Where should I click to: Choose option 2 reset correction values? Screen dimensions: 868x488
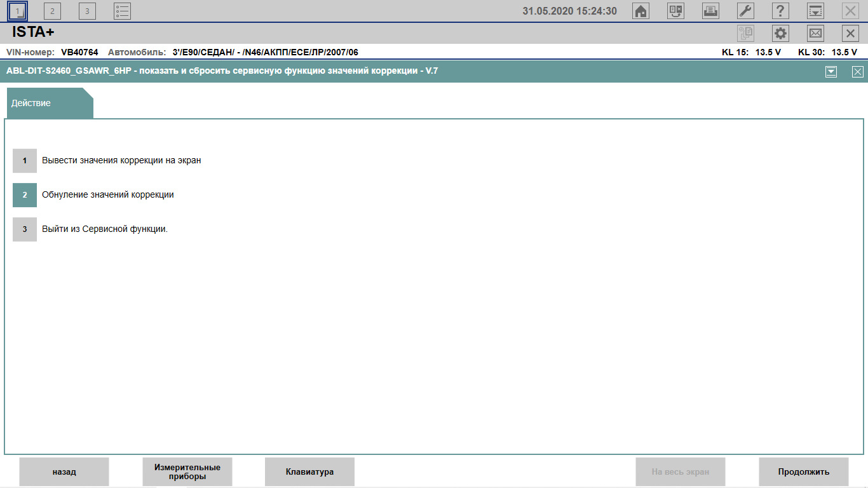[x=25, y=195]
